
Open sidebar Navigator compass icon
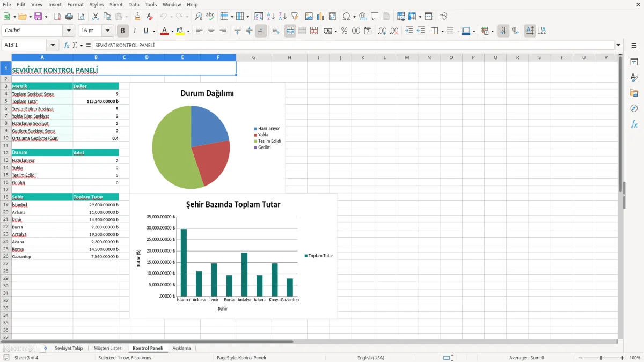coord(634,108)
